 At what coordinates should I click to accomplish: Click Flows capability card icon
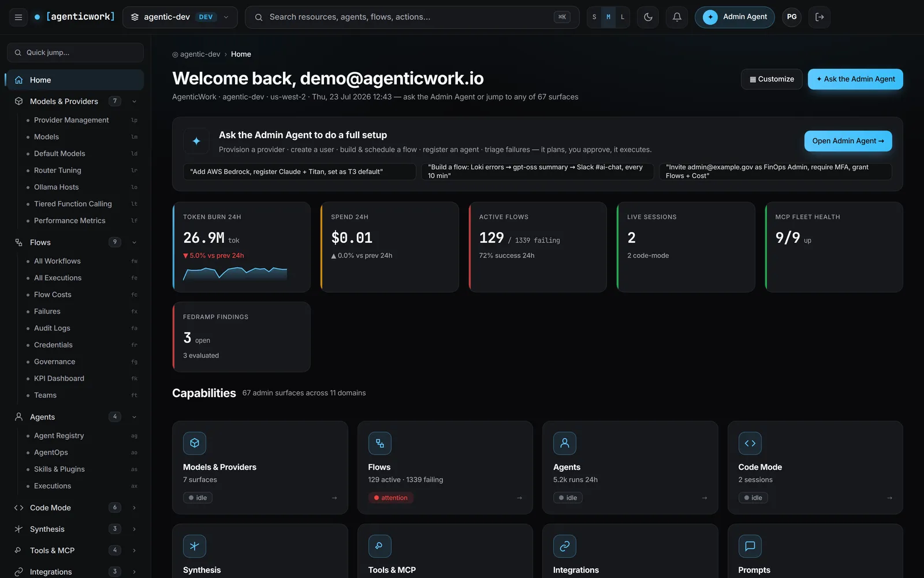point(379,443)
